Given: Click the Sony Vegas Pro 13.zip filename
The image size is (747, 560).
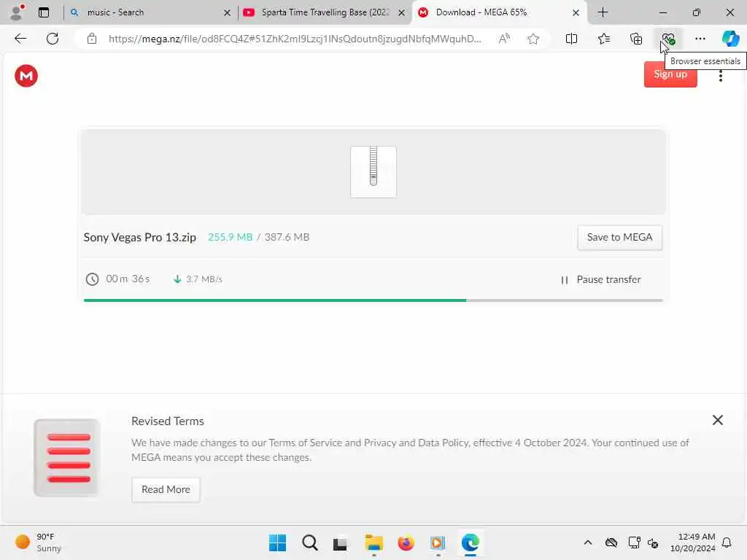Looking at the screenshot, I should click(139, 237).
